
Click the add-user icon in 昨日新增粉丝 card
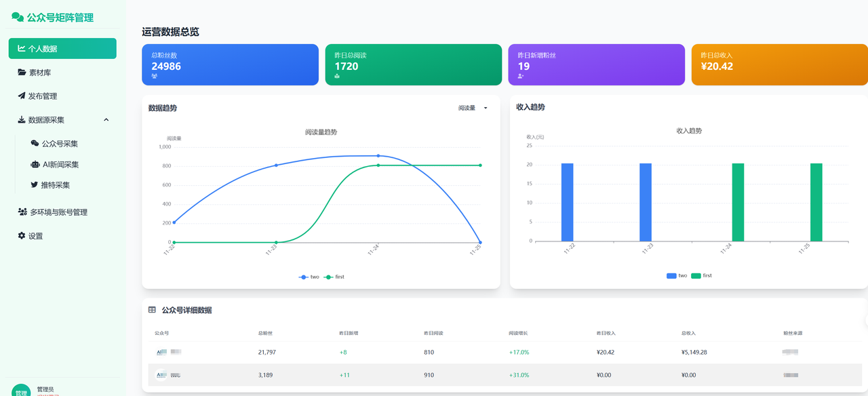click(521, 76)
